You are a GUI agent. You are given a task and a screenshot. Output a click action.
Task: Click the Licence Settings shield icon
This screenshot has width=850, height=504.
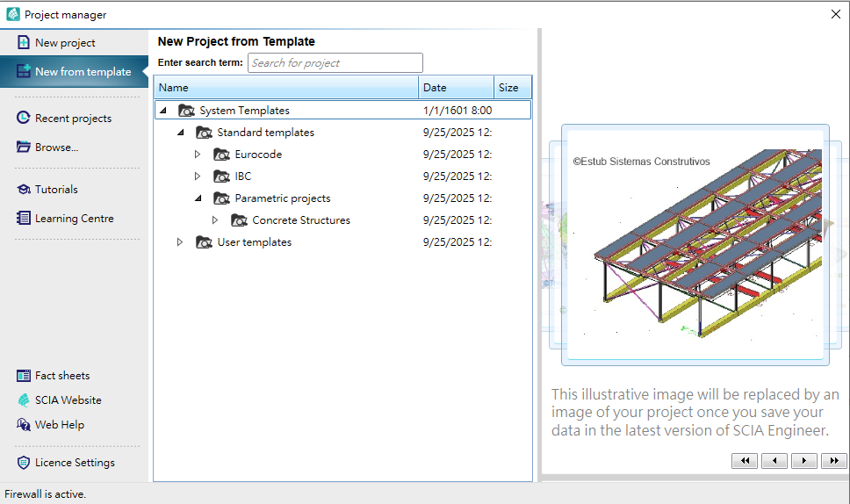[24, 462]
